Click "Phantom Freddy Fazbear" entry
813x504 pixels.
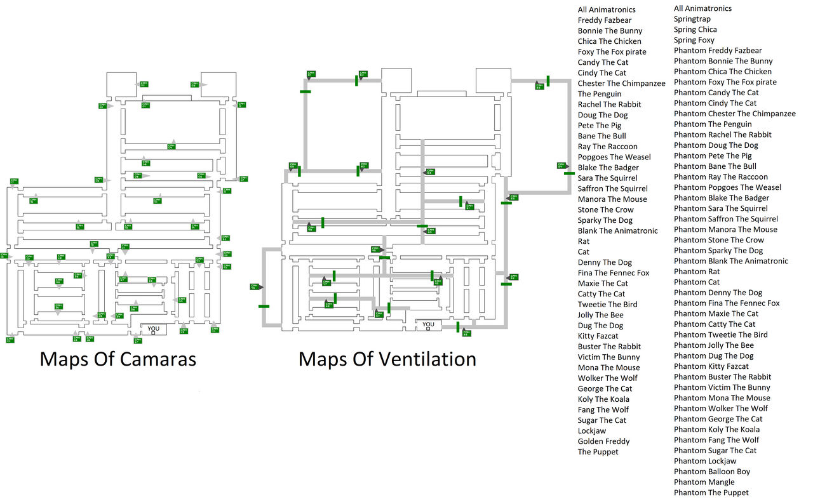(718, 50)
